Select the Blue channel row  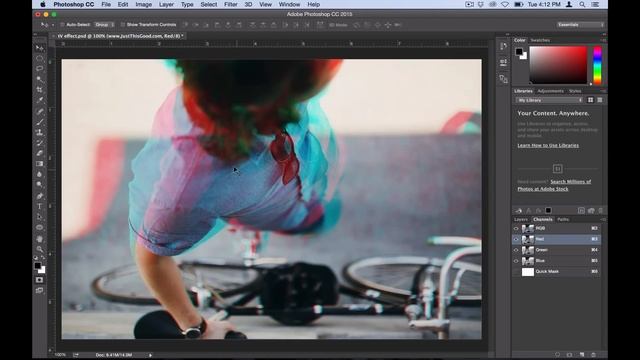557,261
